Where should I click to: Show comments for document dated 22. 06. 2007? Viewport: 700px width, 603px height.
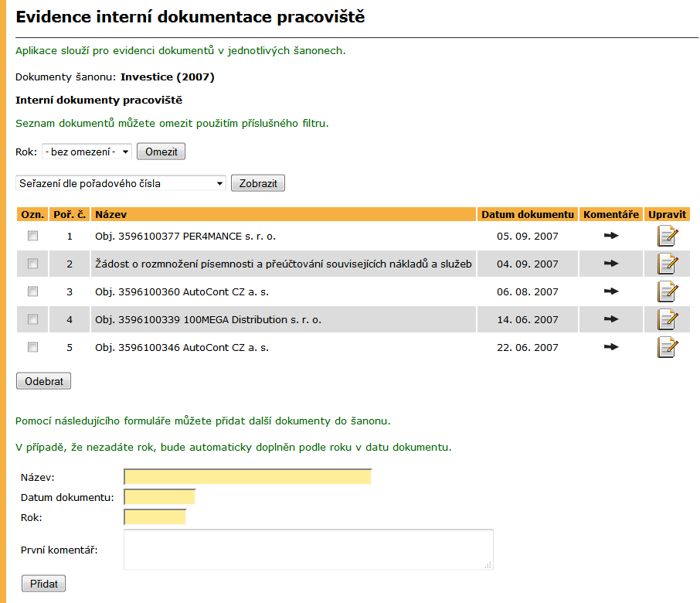click(611, 346)
